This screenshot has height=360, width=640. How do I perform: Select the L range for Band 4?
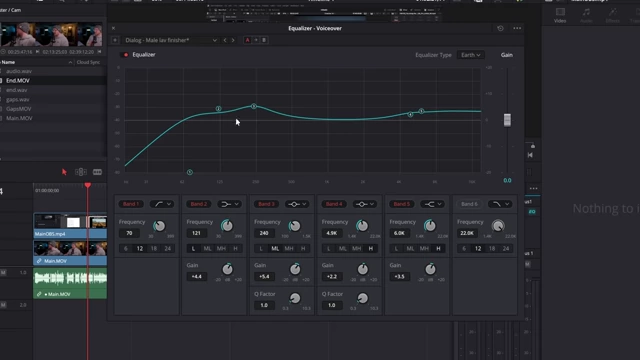(329, 249)
